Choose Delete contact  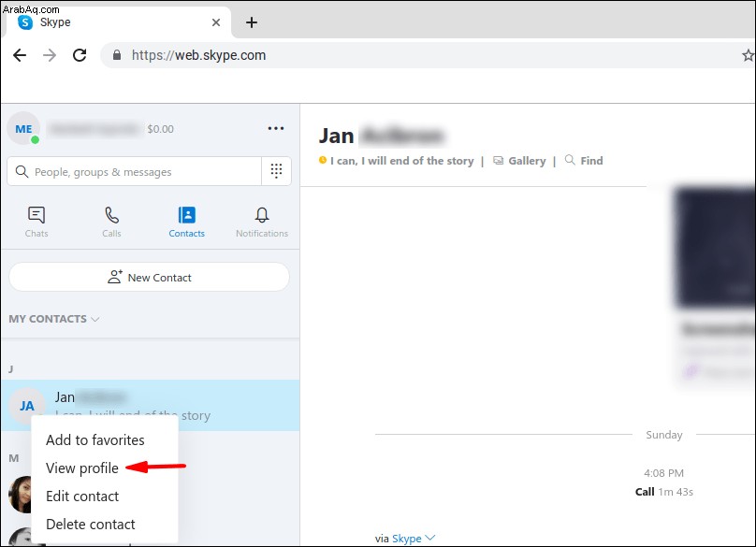(90, 525)
